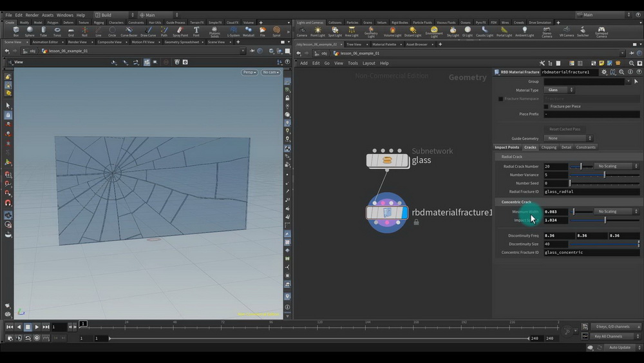Click the Piece Prefix input field
This screenshot has height=363, width=644.
(591, 114)
